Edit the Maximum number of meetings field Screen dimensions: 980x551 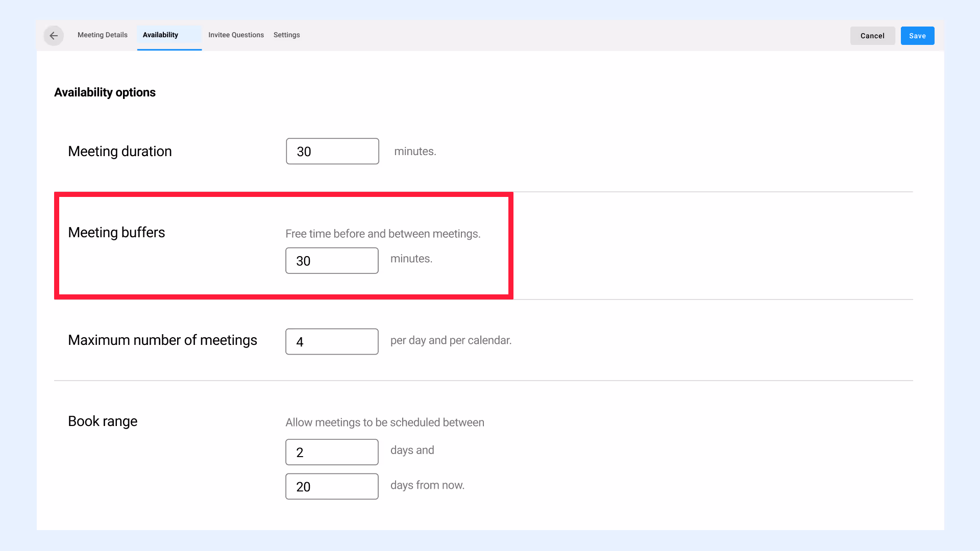tap(332, 342)
